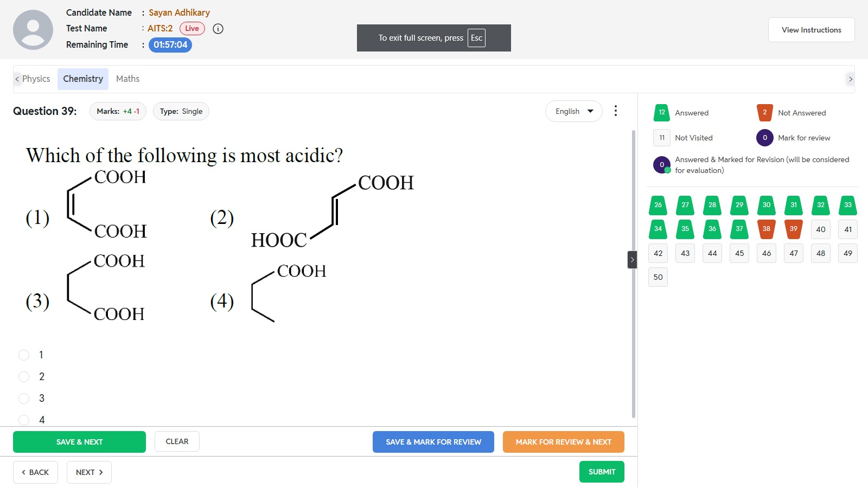Open not-answered question 38
This screenshot has width=868, height=488.
tap(767, 229)
